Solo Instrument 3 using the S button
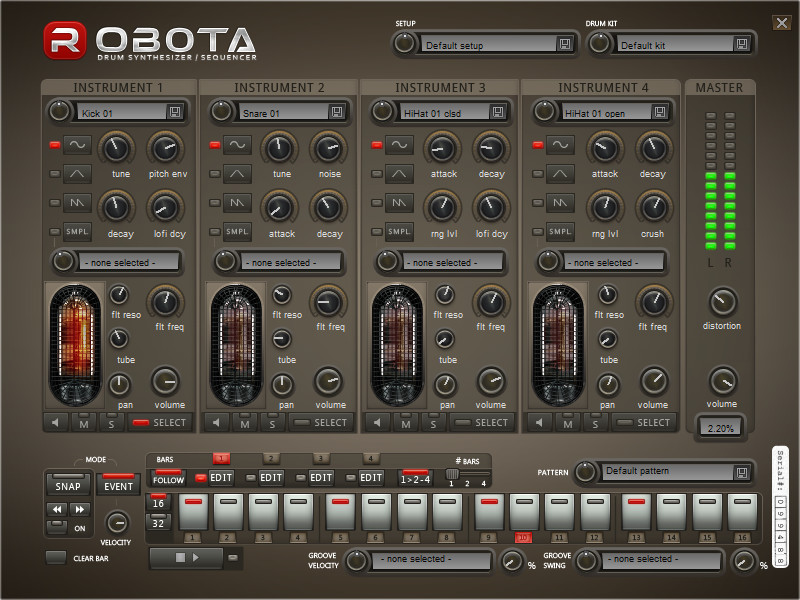The height and width of the screenshot is (600, 800). [433, 423]
